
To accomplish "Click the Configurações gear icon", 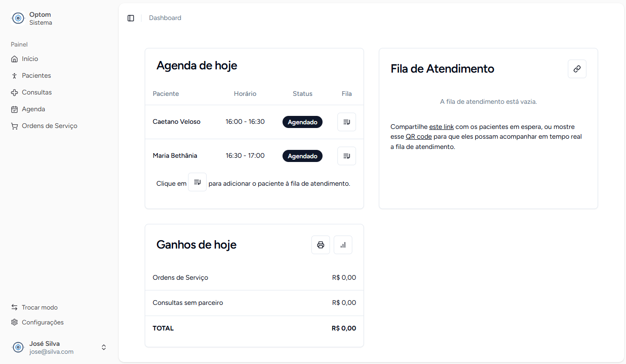I will pos(14,322).
